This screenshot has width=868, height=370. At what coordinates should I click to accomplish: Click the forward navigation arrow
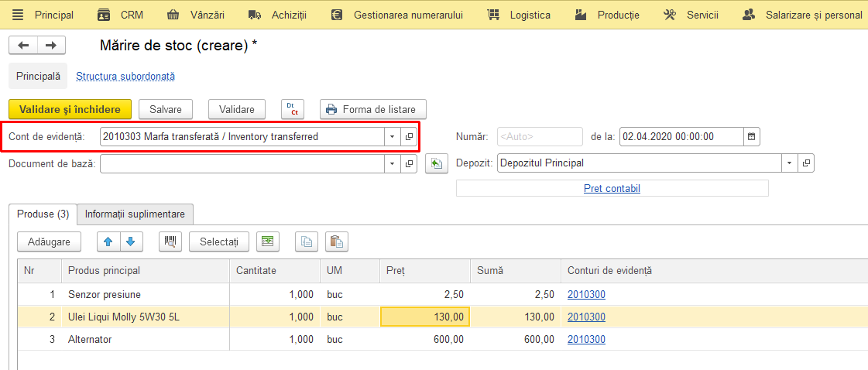tap(51, 46)
